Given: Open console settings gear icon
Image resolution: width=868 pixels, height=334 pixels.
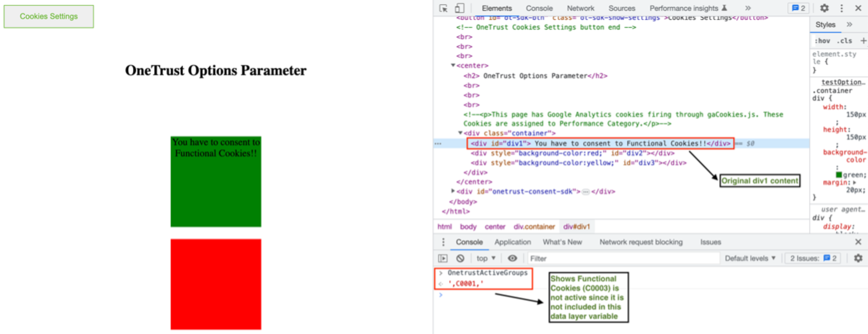Looking at the screenshot, I should click(x=858, y=258).
